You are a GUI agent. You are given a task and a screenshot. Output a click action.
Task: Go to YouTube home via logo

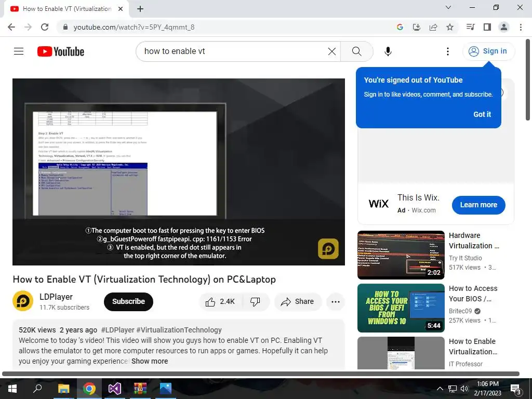(x=61, y=51)
